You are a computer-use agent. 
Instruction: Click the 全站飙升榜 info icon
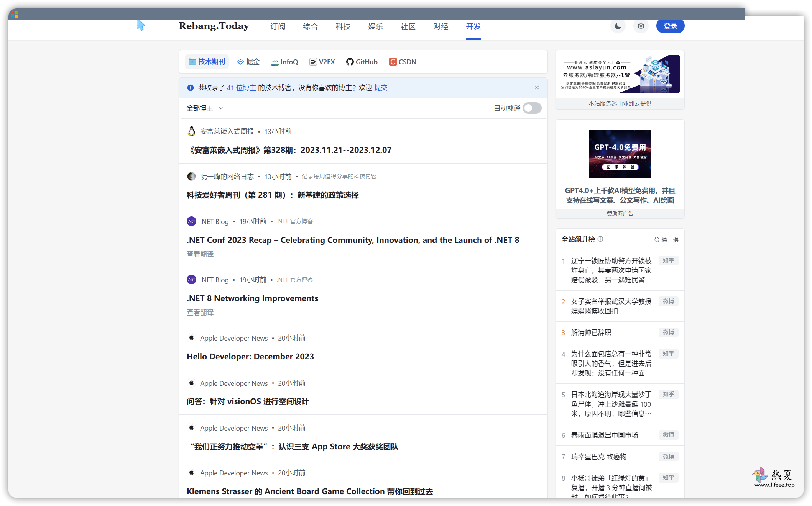click(600, 239)
